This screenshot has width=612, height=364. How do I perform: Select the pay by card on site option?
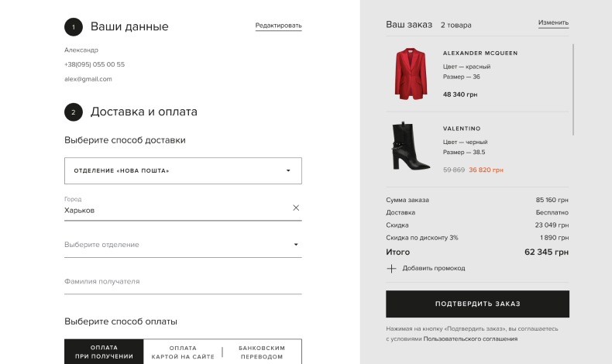(183, 352)
